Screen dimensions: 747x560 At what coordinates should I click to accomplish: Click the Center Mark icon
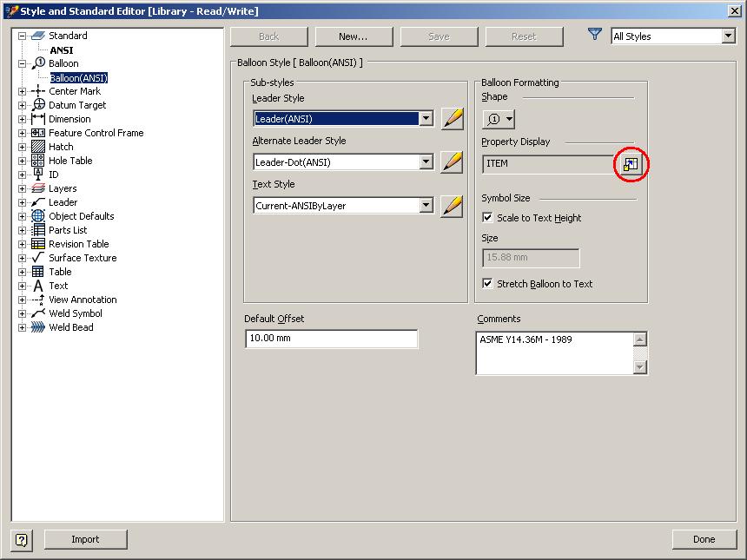pyautogui.click(x=37, y=91)
